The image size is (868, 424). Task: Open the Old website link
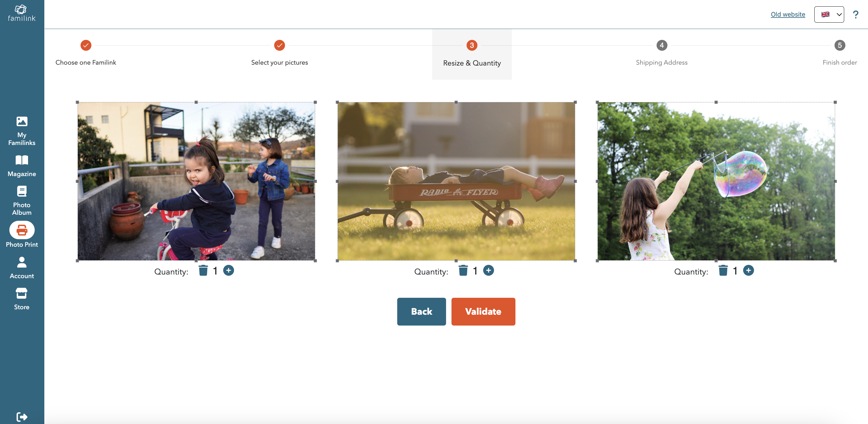click(787, 14)
